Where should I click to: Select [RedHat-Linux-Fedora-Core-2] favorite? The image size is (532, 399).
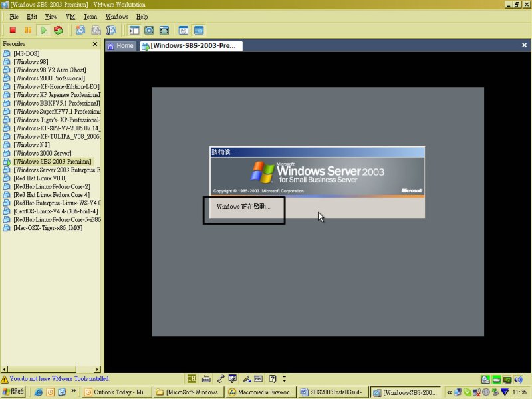(x=52, y=186)
